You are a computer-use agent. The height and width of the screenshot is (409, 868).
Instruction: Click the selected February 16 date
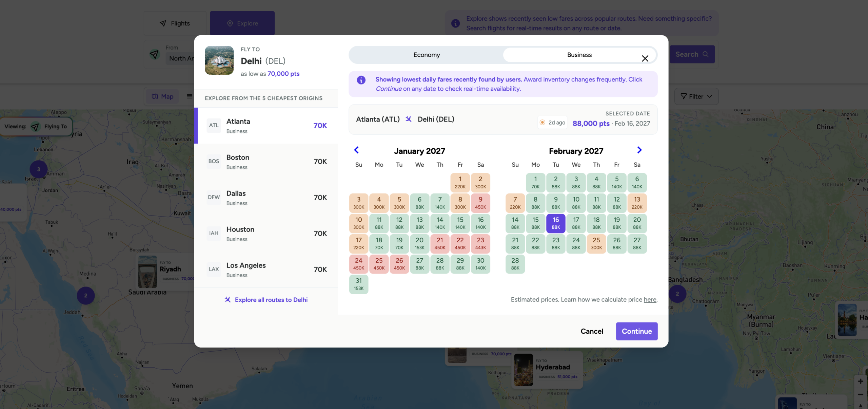[x=556, y=223]
